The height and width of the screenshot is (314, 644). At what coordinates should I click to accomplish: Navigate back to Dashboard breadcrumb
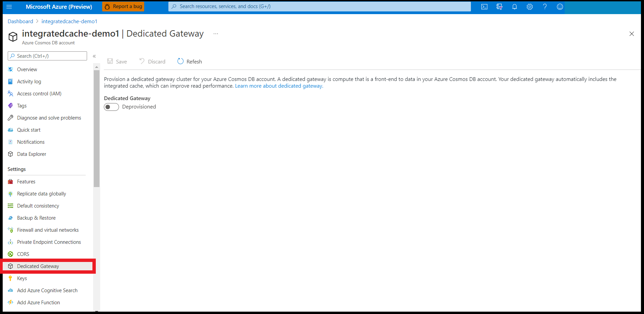point(20,21)
